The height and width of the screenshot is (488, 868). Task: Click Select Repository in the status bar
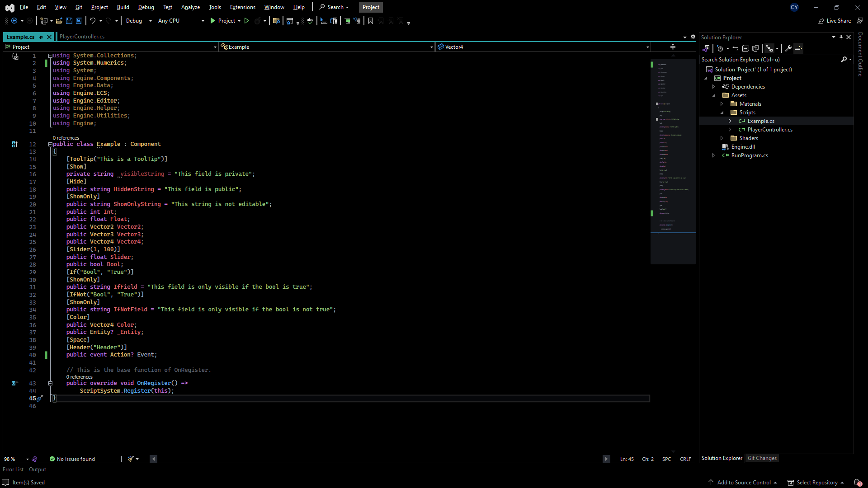(816, 483)
